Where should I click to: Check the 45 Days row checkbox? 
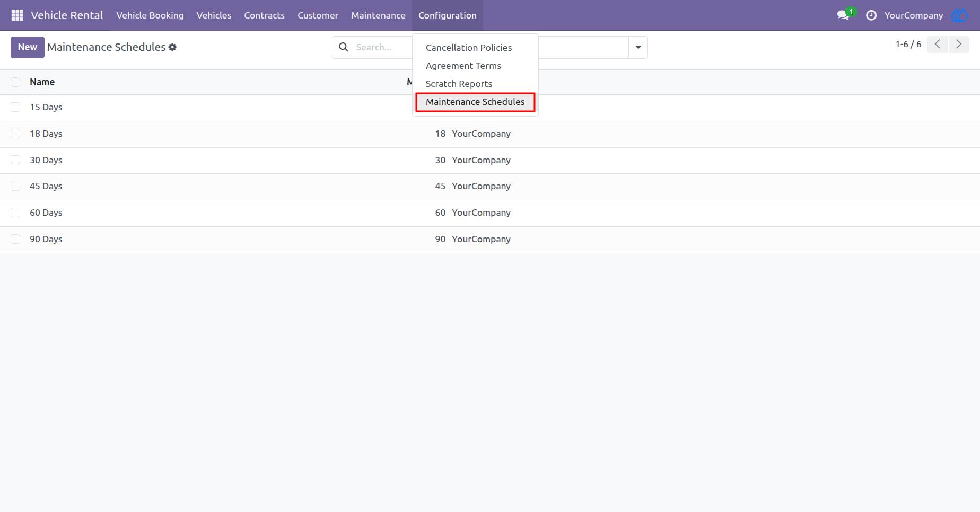[15, 186]
